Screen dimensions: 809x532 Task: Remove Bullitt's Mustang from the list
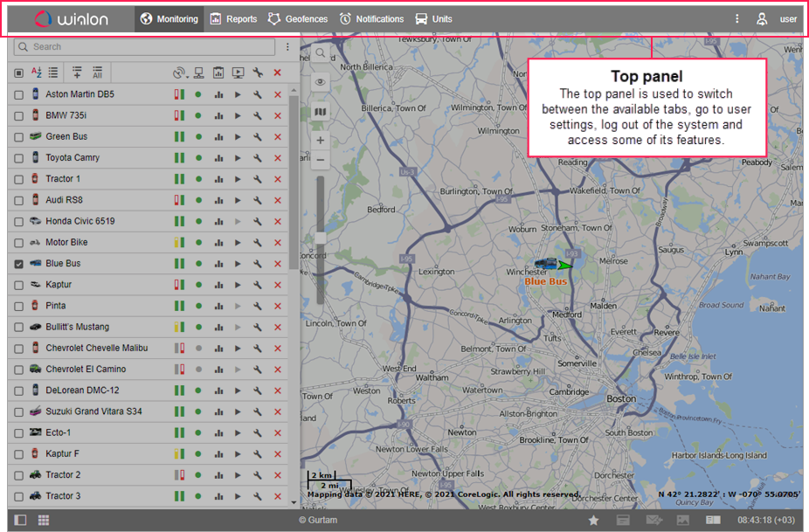pos(278,328)
